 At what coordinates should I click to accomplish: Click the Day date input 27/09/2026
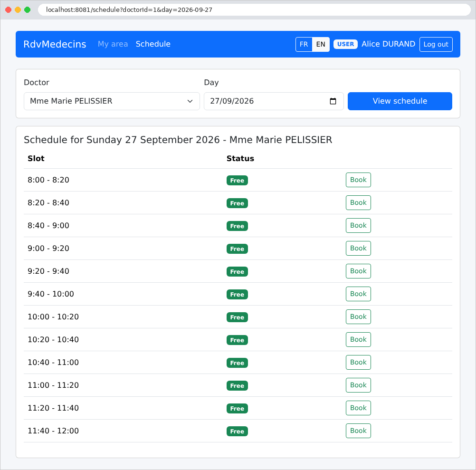[x=274, y=101]
